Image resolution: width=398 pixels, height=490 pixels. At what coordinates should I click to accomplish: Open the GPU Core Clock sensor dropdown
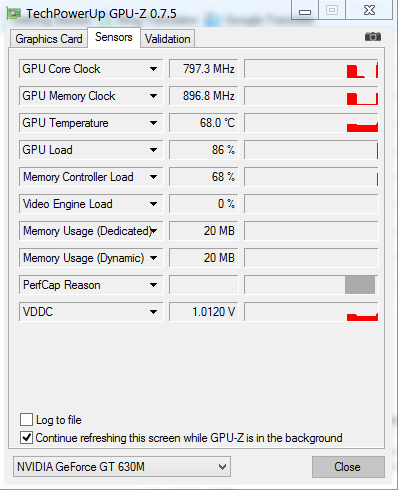tap(153, 69)
